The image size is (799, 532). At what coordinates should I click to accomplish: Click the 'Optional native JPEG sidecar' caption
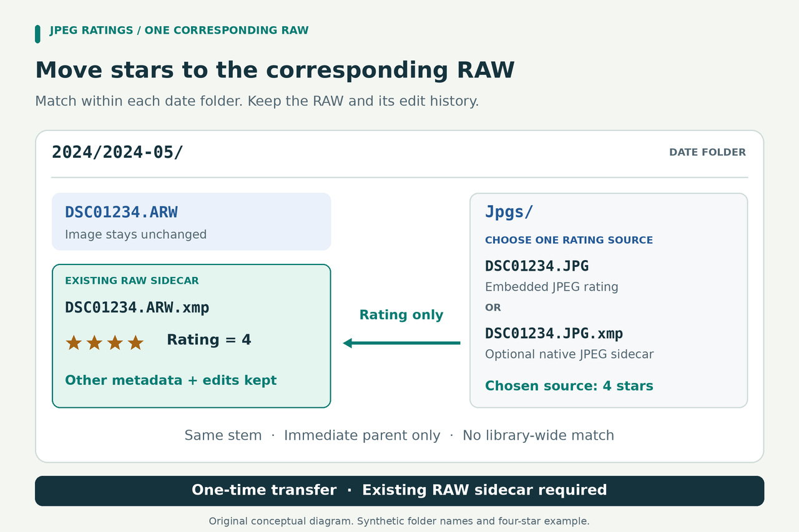569,354
